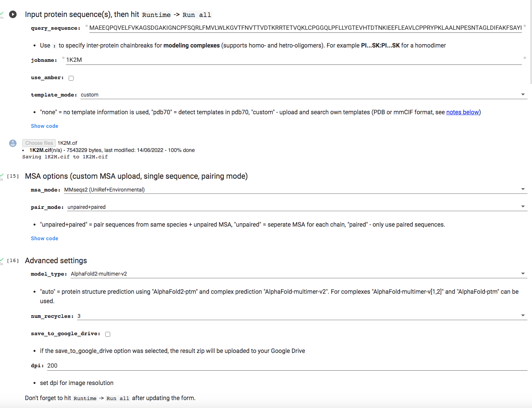Open the notes below link
The height and width of the screenshot is (408, 532).
(x=463, y=112)
